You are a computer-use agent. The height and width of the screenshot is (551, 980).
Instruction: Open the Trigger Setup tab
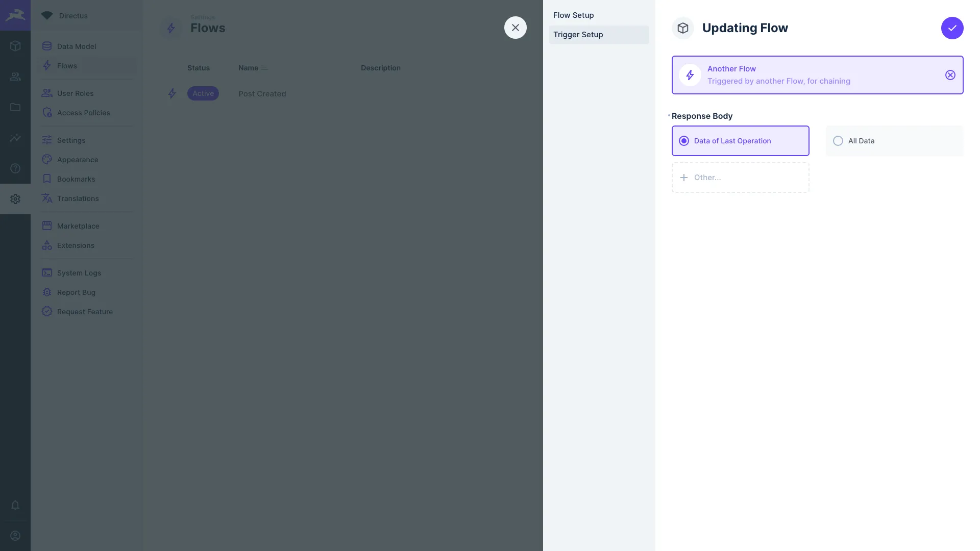point(577,34)
